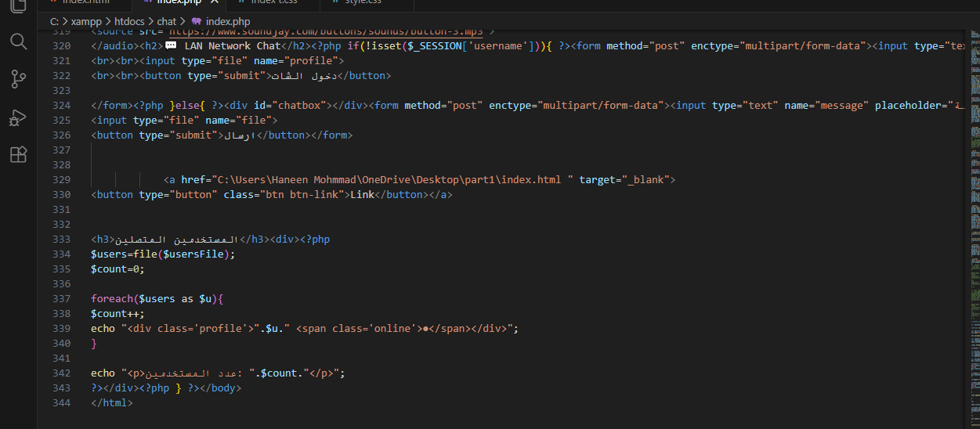
Task: Open the Run and Debug view
Action: pyautogui.click(x=18, y=117)
